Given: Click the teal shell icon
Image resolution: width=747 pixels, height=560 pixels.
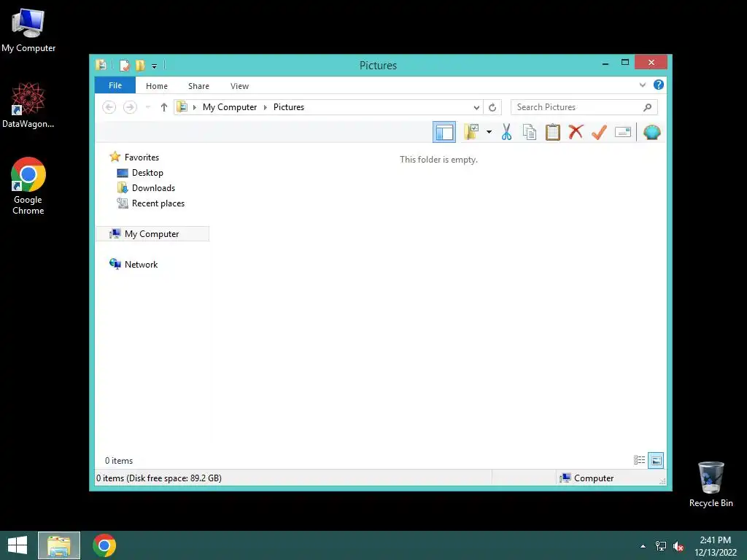Looking at the screenshot, I should tap(651, 132).
